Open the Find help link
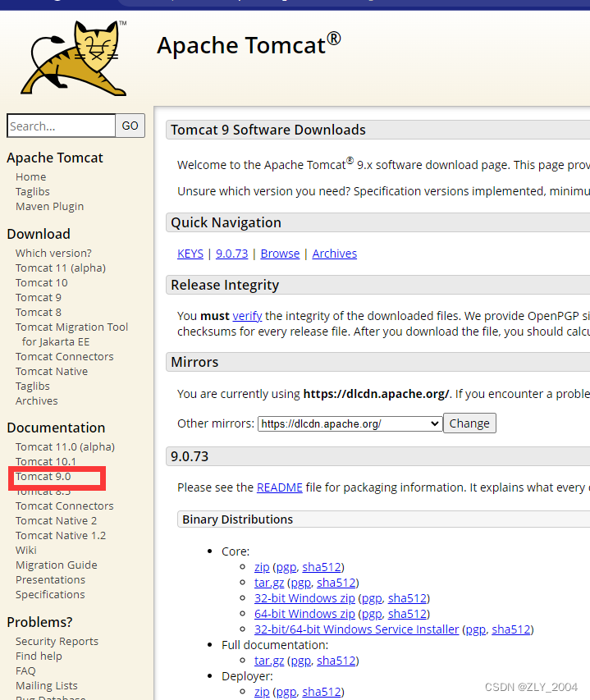The width and height of the screenshot is (590, 700). click(39, 657)
